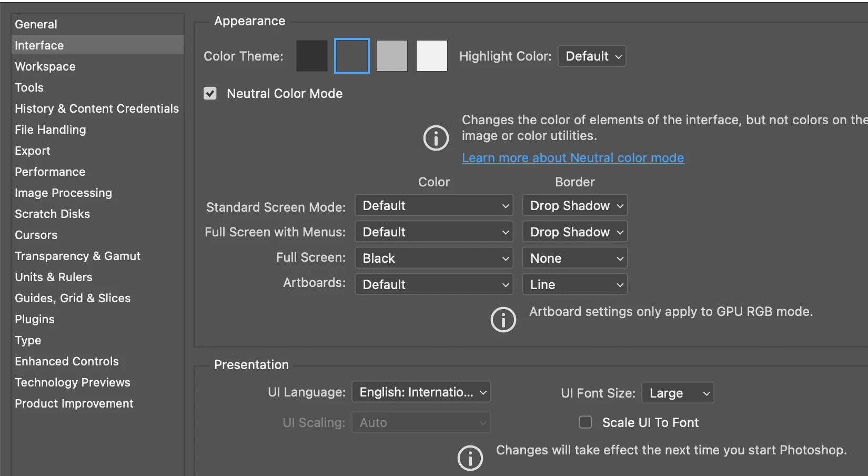This screenshot has width=868, height=476.
Task: Open Full Screen with Menus Drop Shadow dropdown
Action: coord(575,232)
